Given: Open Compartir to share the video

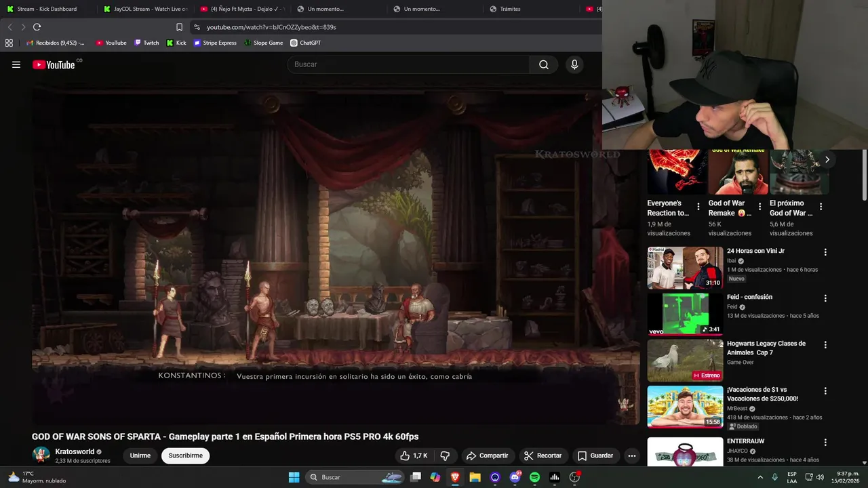Looking at the screenshot, I should (x=487, y=455).
